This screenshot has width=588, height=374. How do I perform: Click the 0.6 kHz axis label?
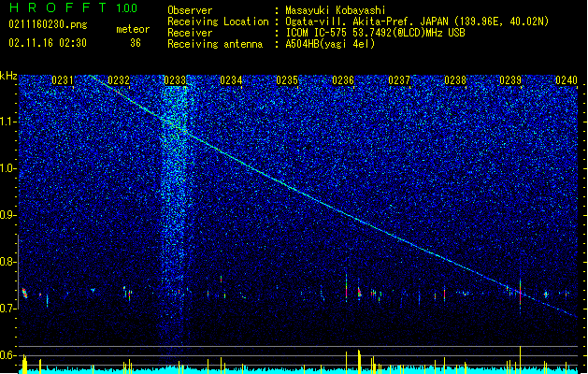tap(8, 355)
